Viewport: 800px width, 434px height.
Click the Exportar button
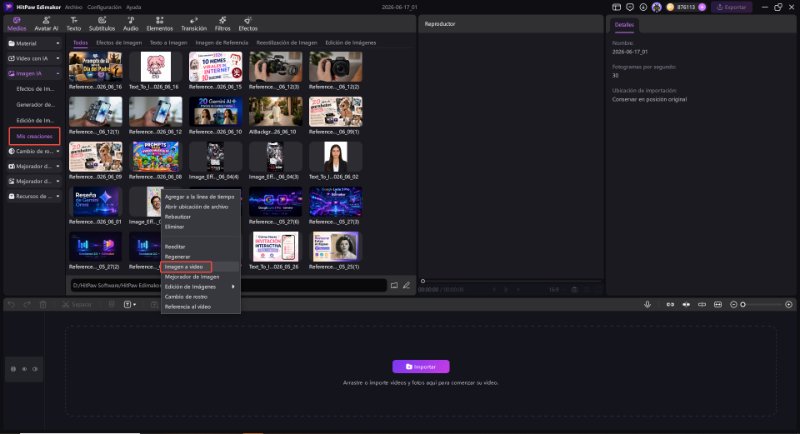(732, 7)
